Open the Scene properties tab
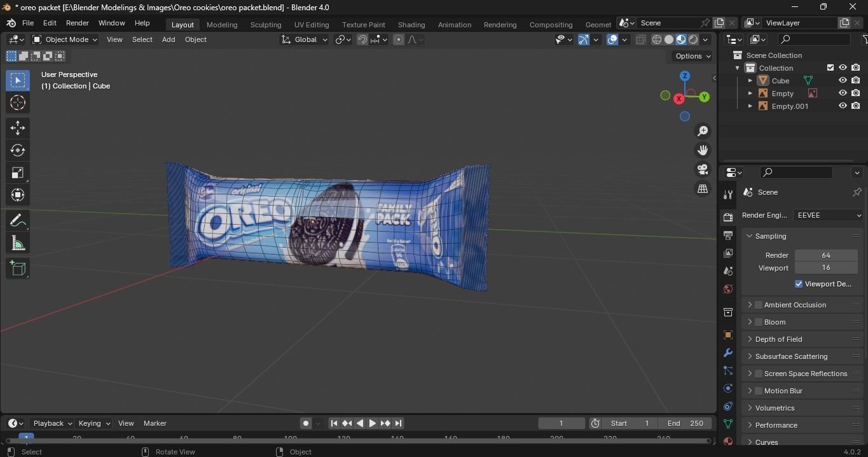The width and height of the screenshot is (868, 457). 728,271
